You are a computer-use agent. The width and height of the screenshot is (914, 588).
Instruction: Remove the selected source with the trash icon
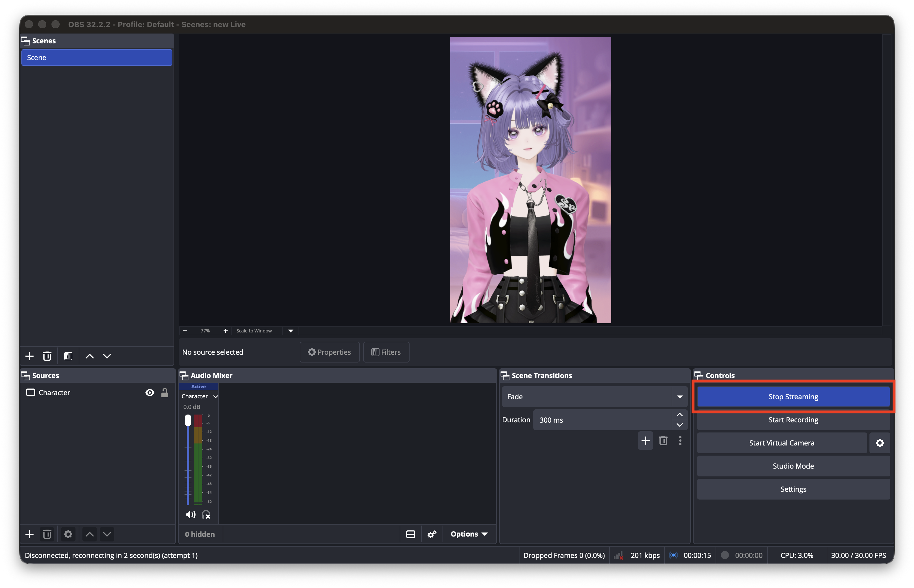[x=47, y=534]
